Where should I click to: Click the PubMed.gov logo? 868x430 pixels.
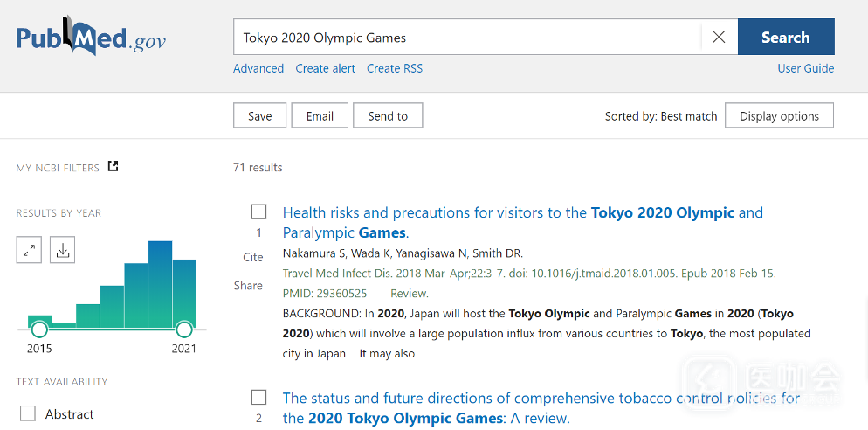(91, 37)
